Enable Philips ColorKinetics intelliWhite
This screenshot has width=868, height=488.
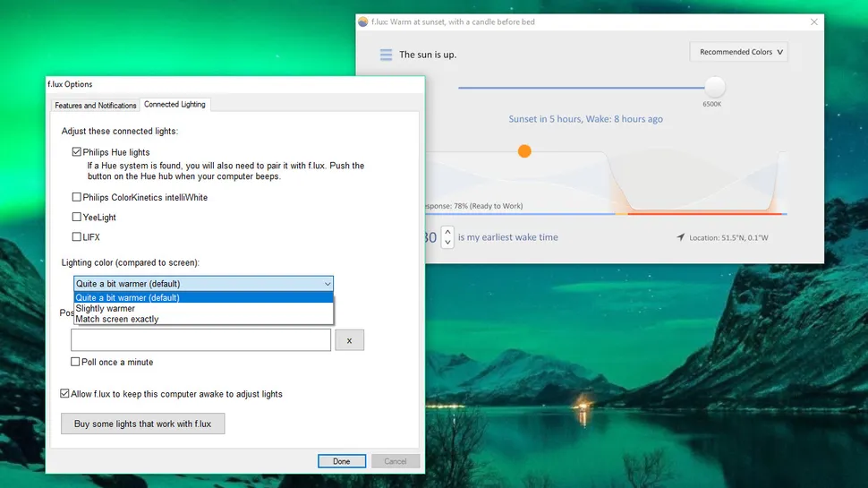pyautogui.click(x=77, y=197)
